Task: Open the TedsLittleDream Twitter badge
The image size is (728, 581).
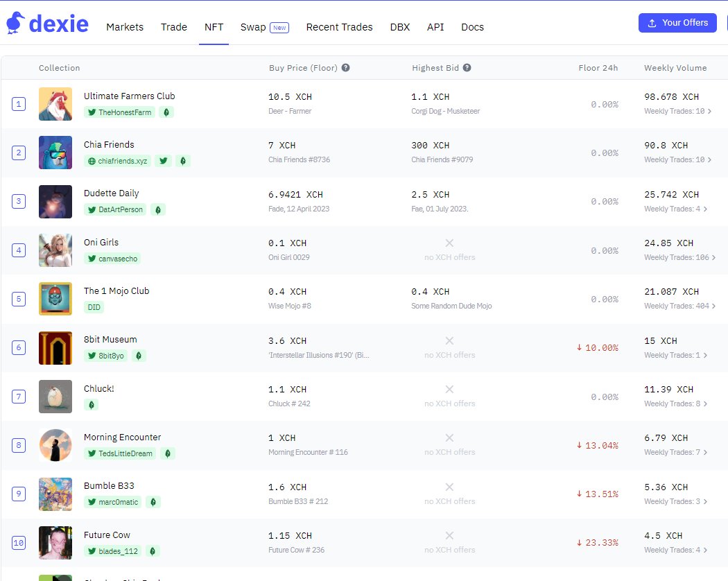Action: [120, 453]
